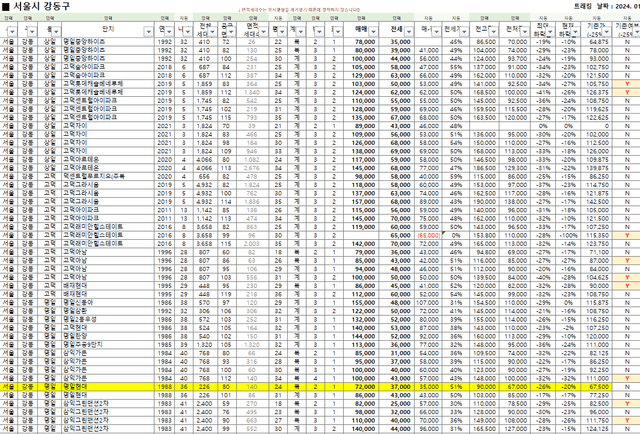Open the 기준여부 Y/N column filter dropdown

click(636, 32)
